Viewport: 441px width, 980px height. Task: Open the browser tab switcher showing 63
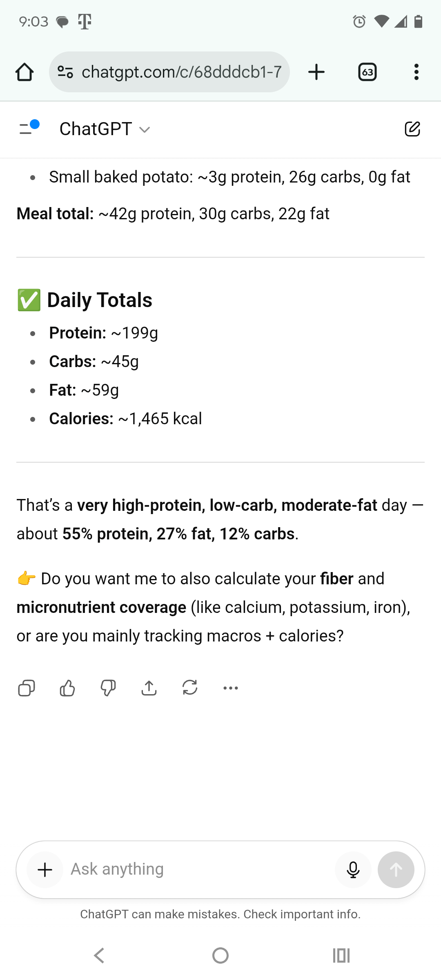click(x=367, y=72)
